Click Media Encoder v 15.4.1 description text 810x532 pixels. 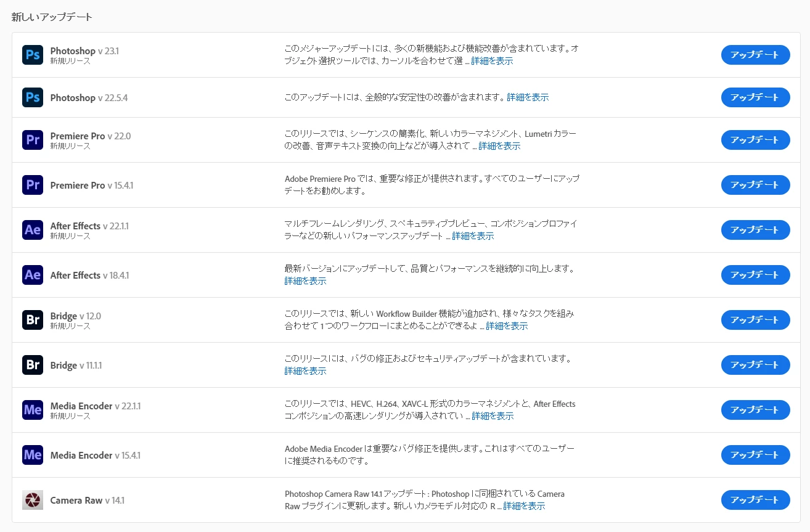pos(430,455)
